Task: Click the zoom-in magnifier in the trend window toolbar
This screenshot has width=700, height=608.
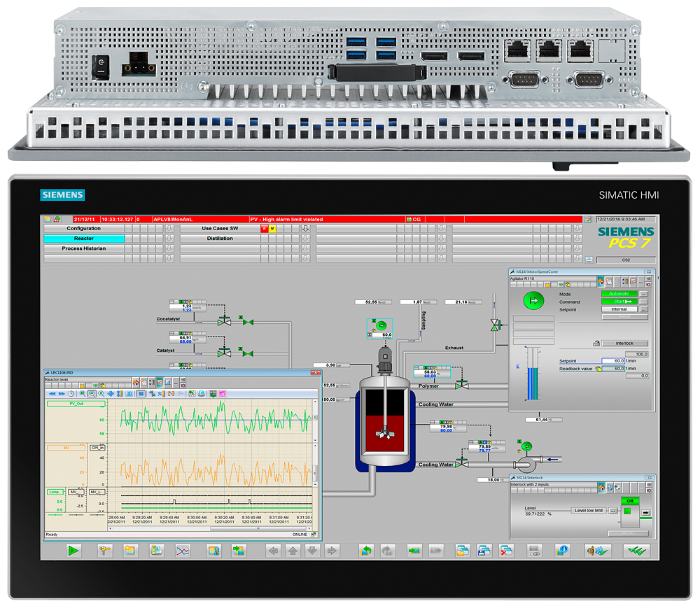Action: click(83, 393)
